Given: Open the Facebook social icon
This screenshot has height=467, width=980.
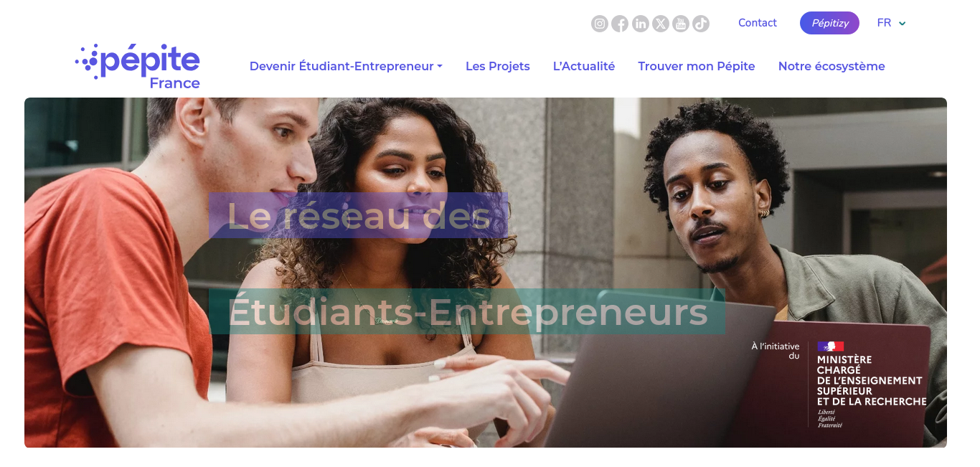Looking at the screenshot, I should [x=620, y=24].
